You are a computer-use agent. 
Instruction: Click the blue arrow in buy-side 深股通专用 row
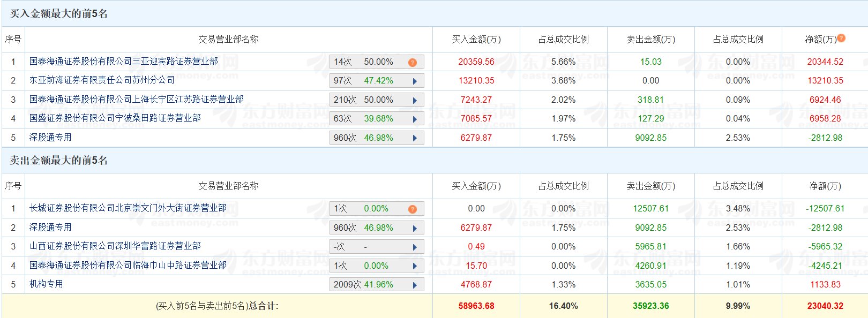pyautogui.click(x=415, y=138)
